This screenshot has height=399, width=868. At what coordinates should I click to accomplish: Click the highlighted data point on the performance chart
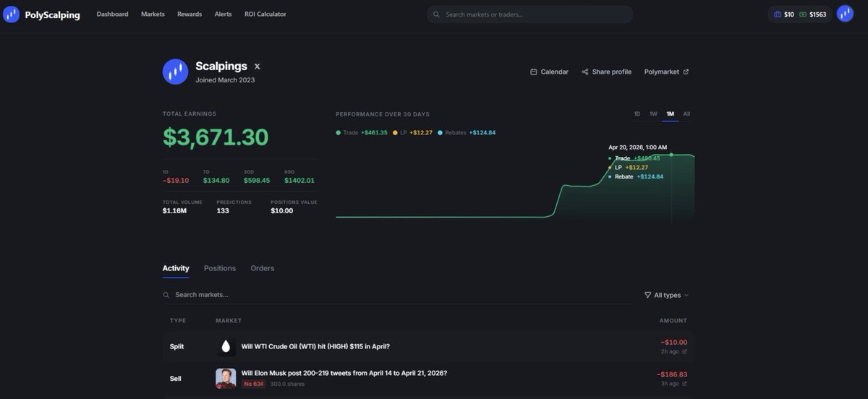point(671,155)
